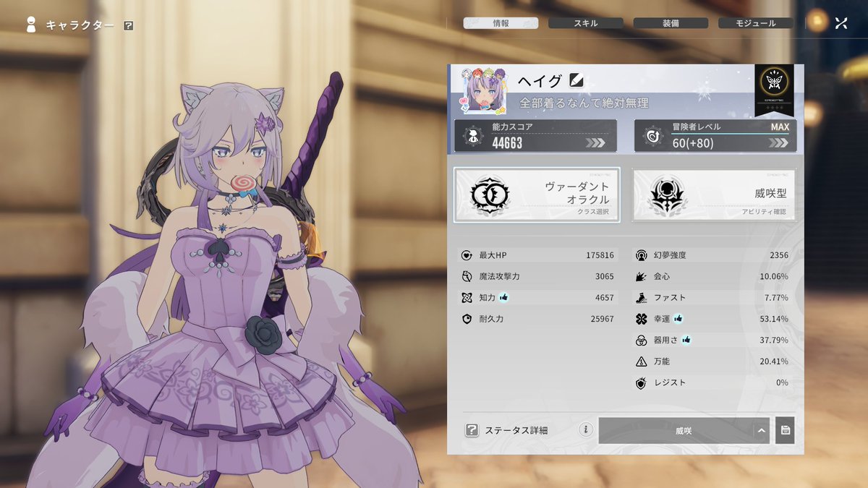
Task: Click the 威咲型 ability emblem icon
Action: coord(667,195)
